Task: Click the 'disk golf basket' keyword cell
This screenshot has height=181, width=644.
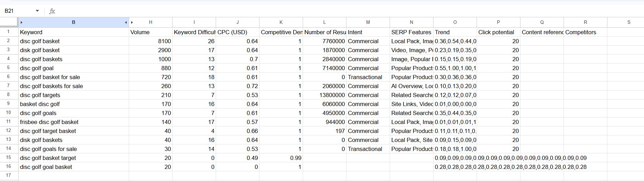Action: [x=74, y=50]
